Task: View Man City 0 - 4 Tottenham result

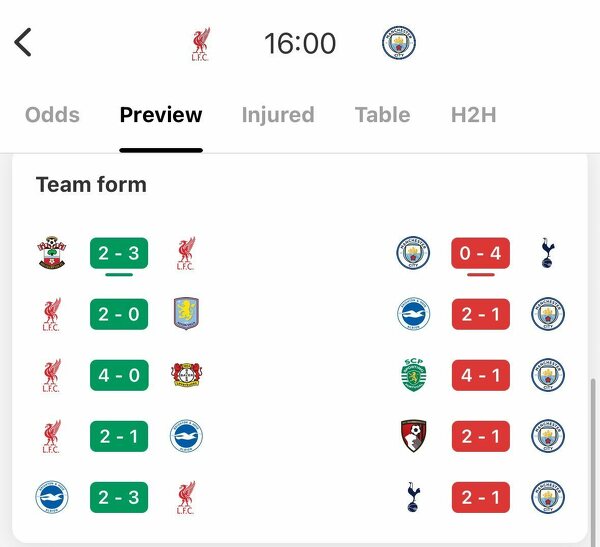Action: coord(480,254)
